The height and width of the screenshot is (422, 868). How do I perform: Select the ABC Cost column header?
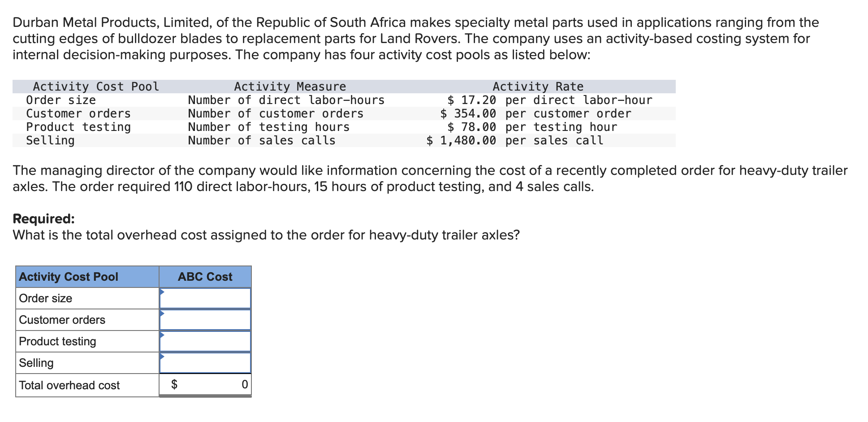click(205, 276)
